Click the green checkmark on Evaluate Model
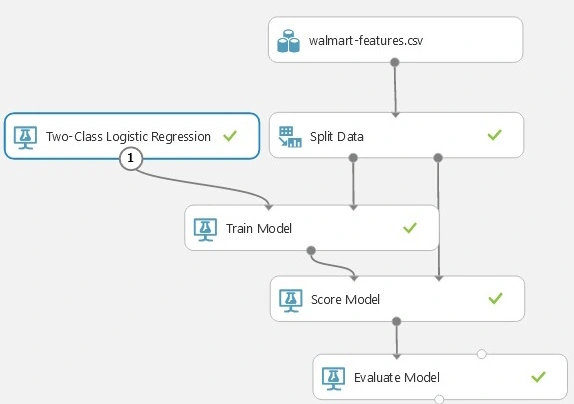The height and width of the screenshot is (404, 574). [x=538, y=377]
